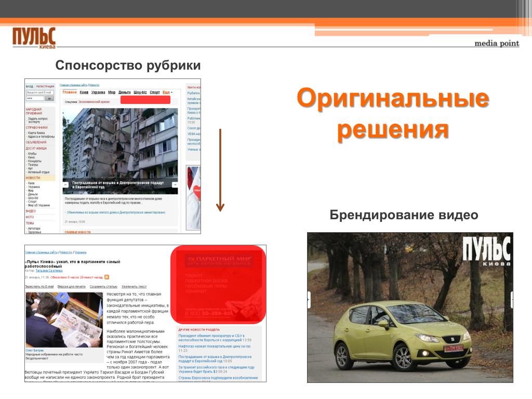This screenshot has width=532, height=399.
Task: Open Экономический кризис special topic link
Action: coord(94,102)
